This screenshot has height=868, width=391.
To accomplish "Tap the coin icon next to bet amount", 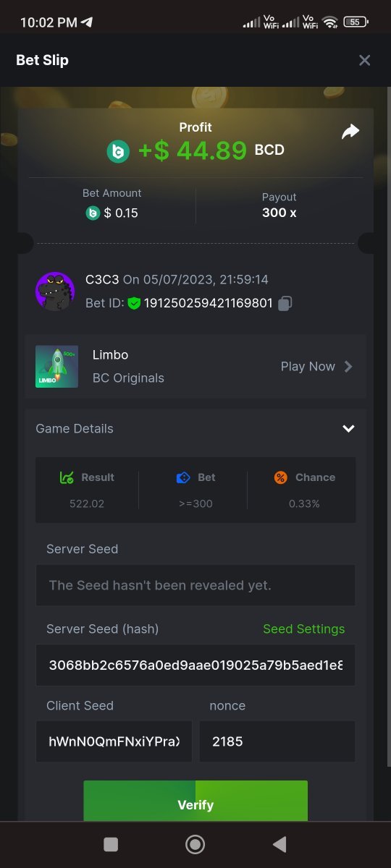I will tap(93, 213).
